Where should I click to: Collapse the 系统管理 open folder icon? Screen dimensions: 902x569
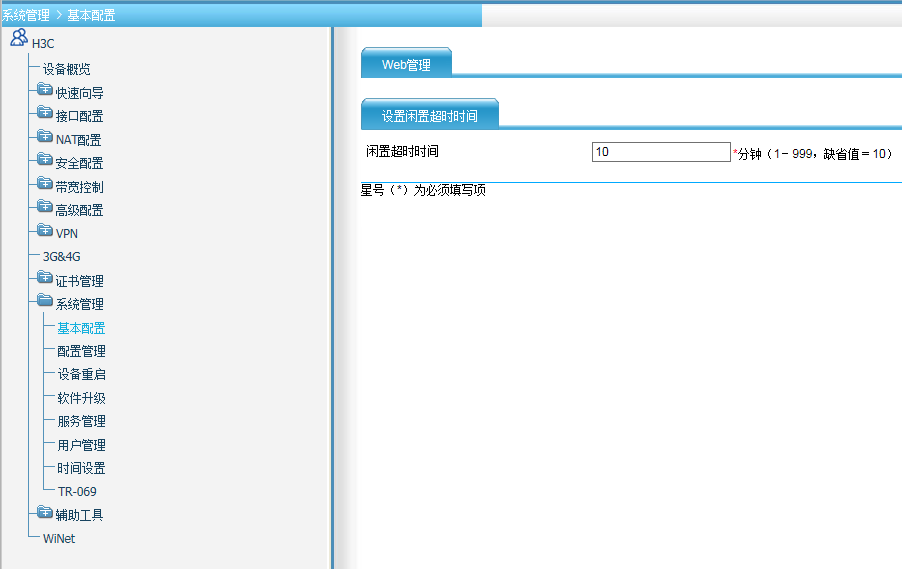(x=45, y=300)
